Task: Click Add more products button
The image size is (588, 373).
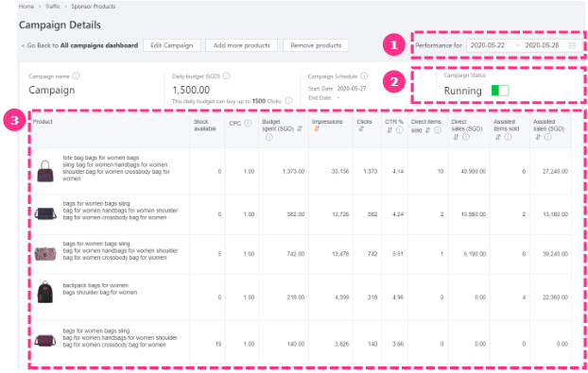Action: click(x=241, y=45)
